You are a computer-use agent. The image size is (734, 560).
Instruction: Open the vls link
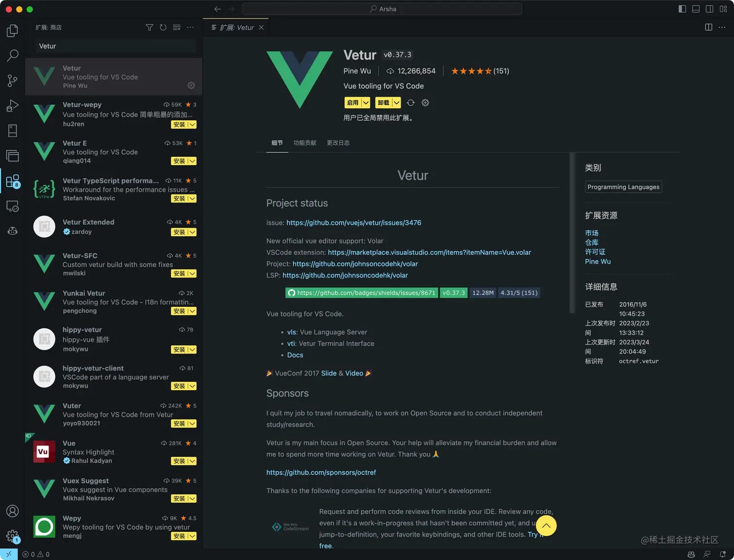click(x=291, y=332)
